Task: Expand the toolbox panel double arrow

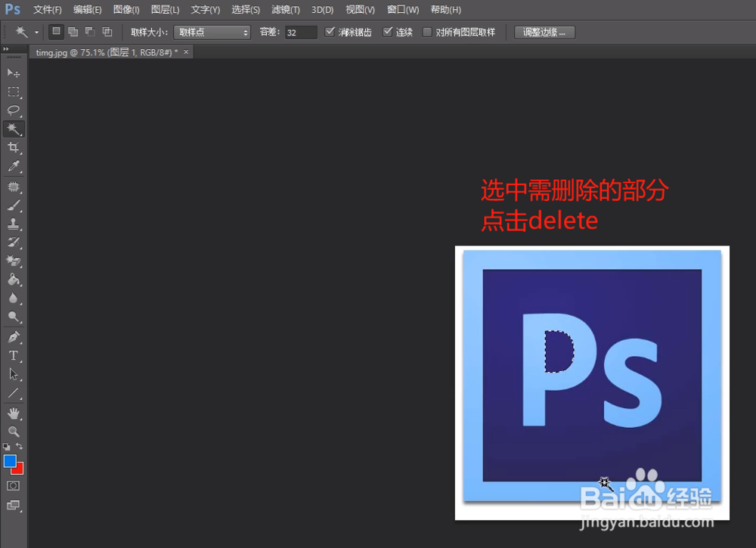Action: pyautogui.click(x=6, y=48)
